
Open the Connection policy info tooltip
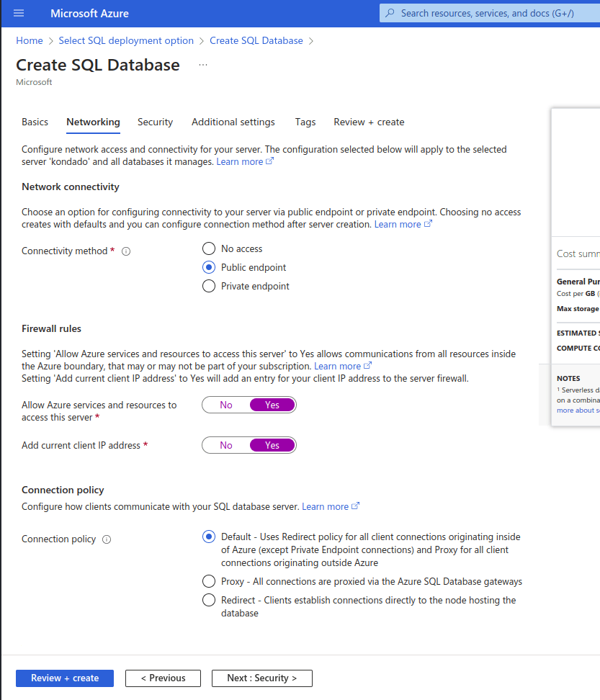(106, 538)
